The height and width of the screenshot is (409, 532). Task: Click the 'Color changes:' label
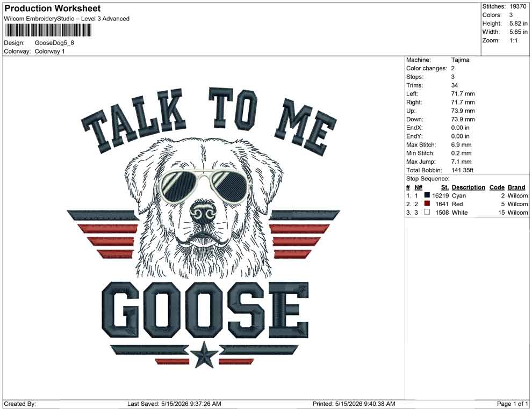(x=427, y=69)
